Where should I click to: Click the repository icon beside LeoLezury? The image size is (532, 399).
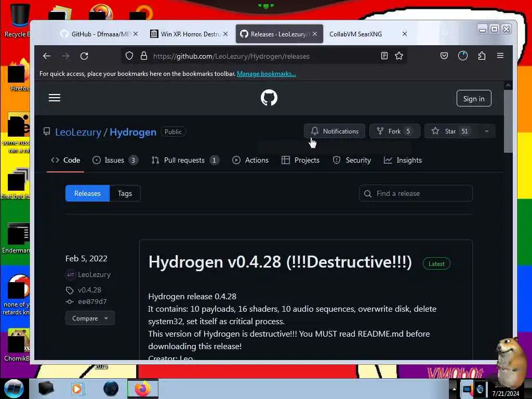tap(47, 131)
